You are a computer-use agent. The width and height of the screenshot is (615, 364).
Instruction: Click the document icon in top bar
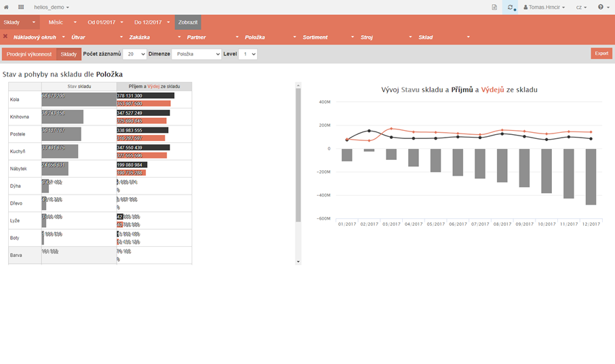point(494,7)
